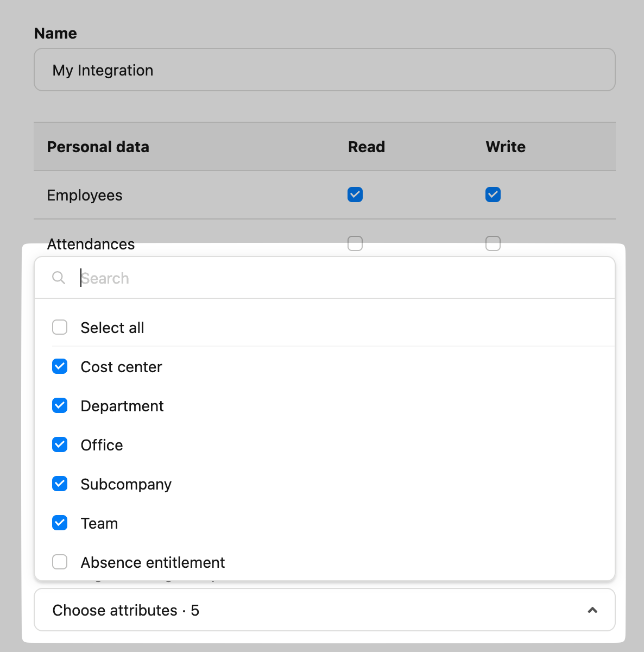Click the Select all label

pyautogui.click(x=112, y=328)
